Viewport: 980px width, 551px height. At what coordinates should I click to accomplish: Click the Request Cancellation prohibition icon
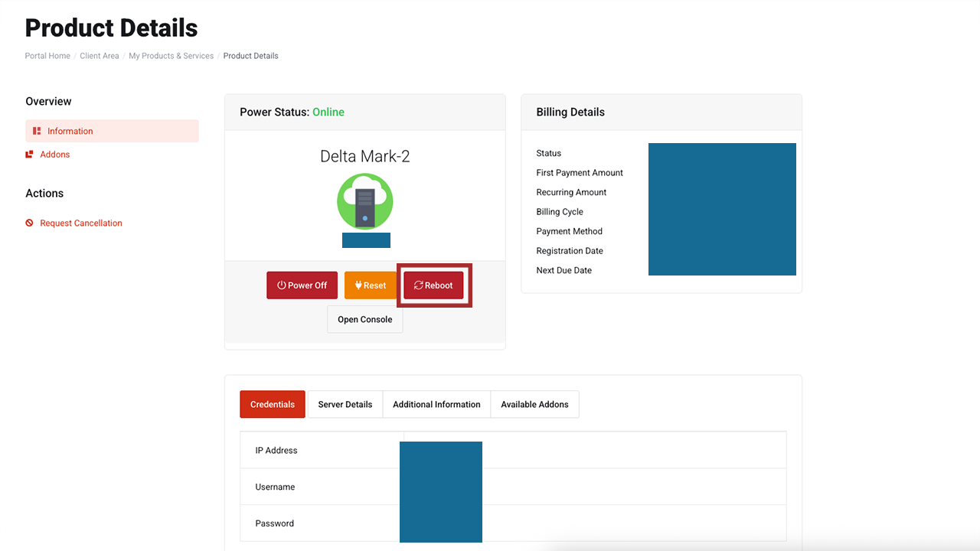29,223
